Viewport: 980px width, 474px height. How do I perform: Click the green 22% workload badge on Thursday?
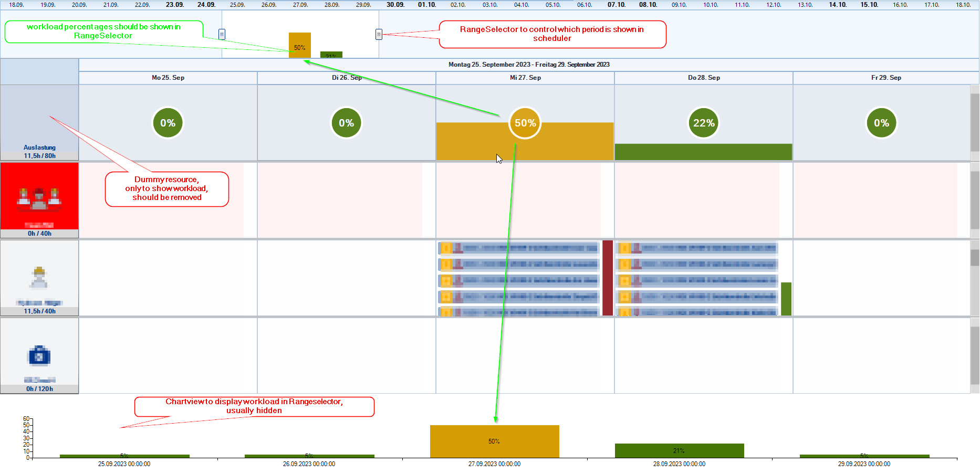(x=703, y=123)
